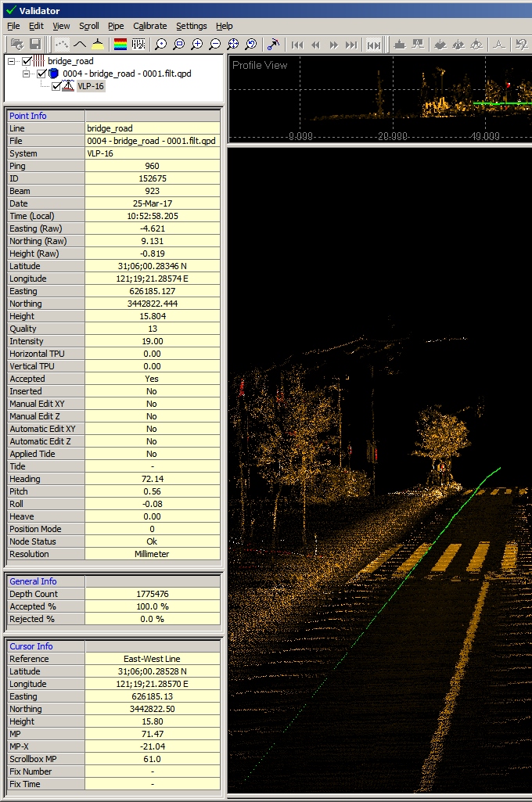Click the numeric grid display icon

click(138, 45)
